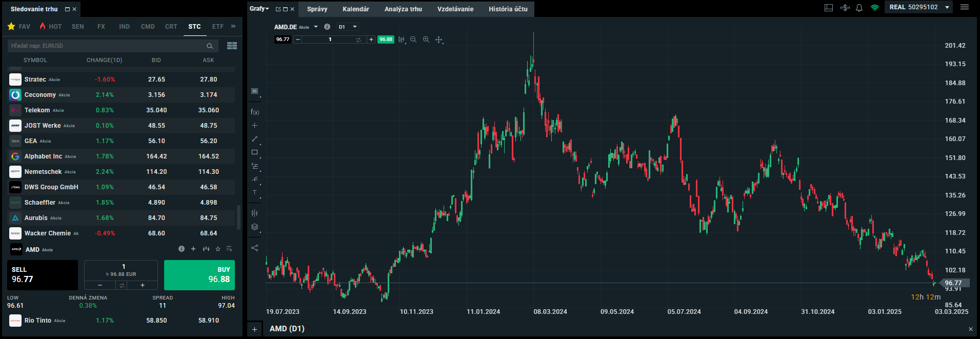This screenshot has width=980, height=339.
Task: Pick the rectangle shape drawing tool
Action: (255, 152)
